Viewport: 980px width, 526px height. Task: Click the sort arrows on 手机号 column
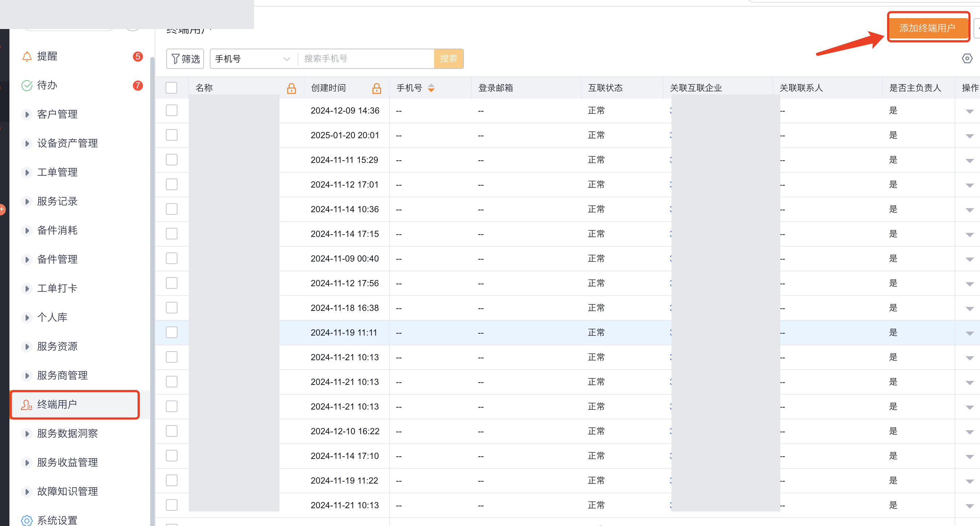click(x=431, y=88)
